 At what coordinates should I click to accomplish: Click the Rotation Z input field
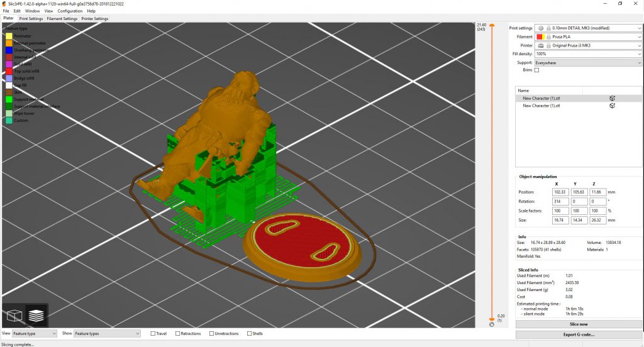coord(597,202)
